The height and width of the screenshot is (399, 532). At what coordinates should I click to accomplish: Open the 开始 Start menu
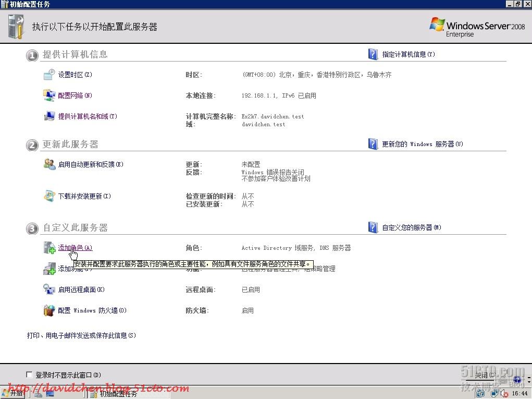pyautogui.click(x=13, y=393)
